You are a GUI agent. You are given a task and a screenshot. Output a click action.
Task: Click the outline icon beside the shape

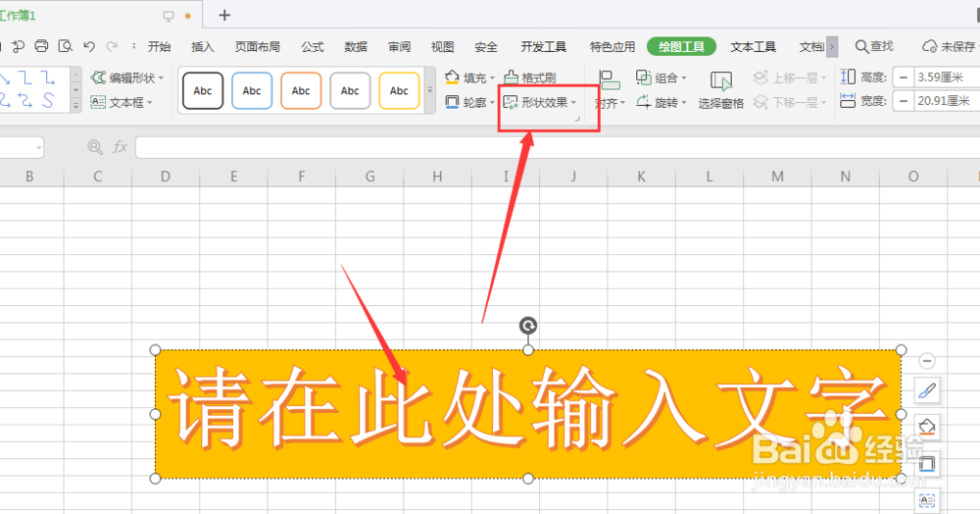click(927, 463)
